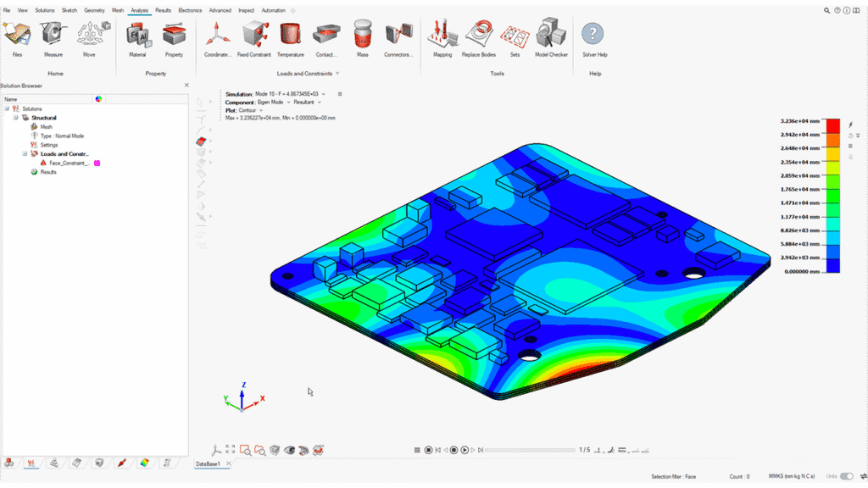Select the DataBase1 document tab
This screenshot has height=488, width=868.
click(x=209, y=463)
